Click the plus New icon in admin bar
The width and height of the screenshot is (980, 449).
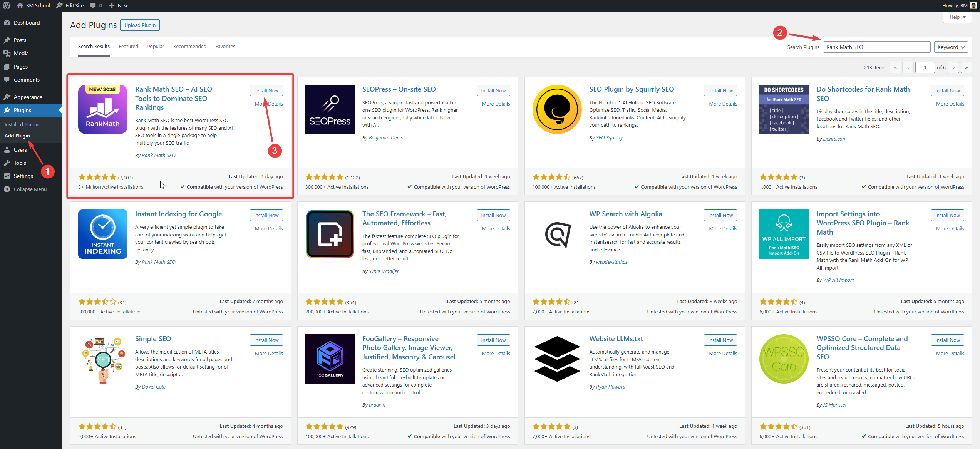[x=112, y=5]
